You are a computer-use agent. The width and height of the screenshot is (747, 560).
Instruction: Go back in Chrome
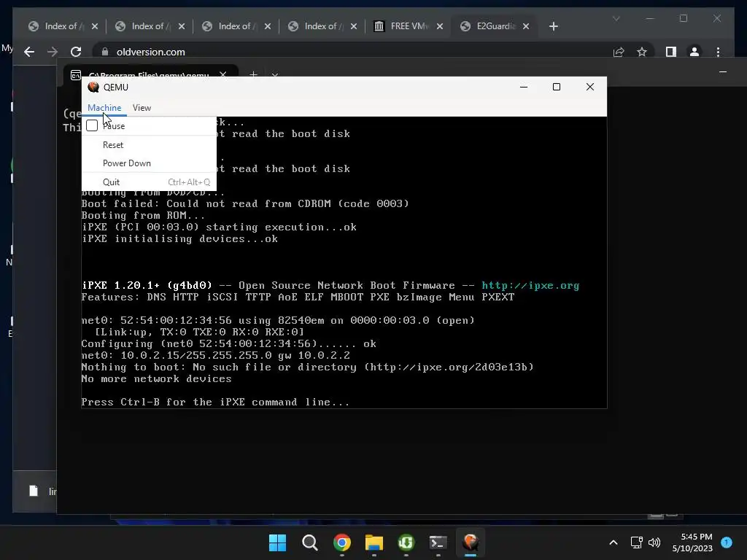coord(29,52)
